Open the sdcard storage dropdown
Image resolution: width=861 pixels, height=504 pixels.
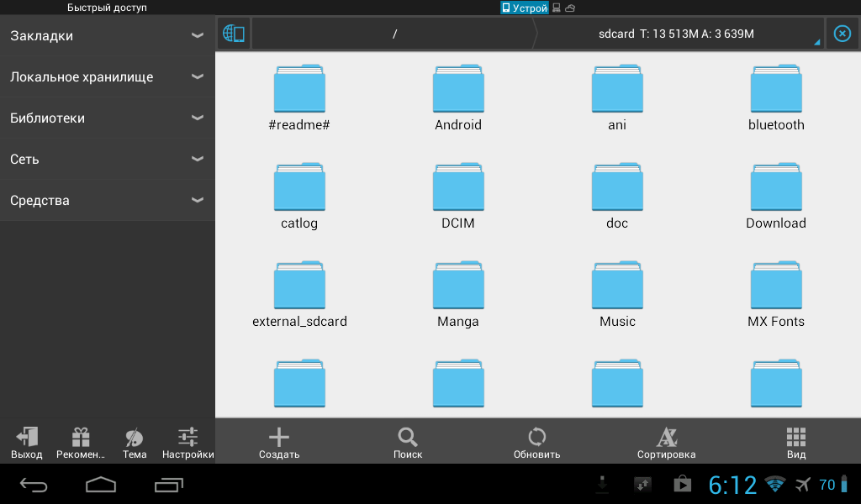tap(679, 34)
